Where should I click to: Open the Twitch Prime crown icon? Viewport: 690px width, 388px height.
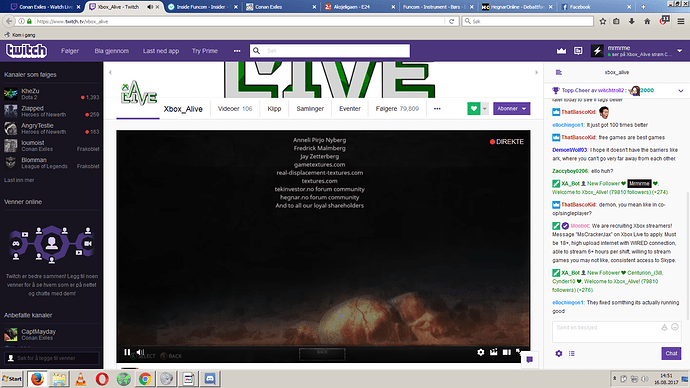[x=561, y=51]
